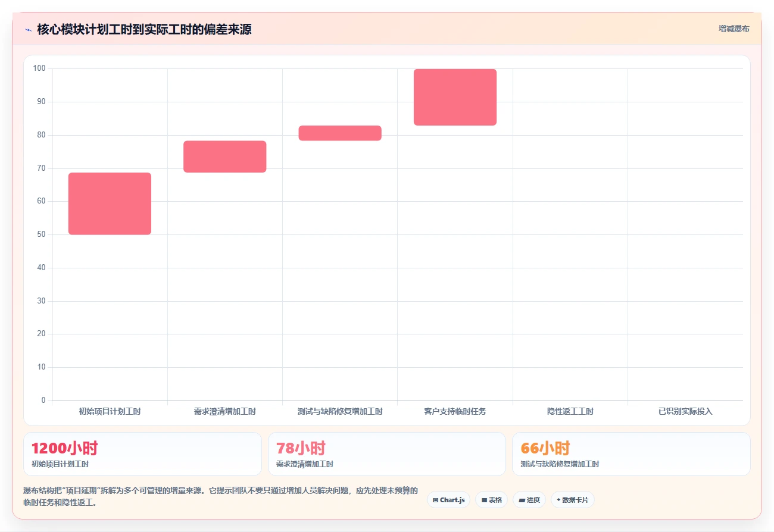Click the 100 value on the y-axis
This screenshot has height=532, width=774.
tap(39, 68)
